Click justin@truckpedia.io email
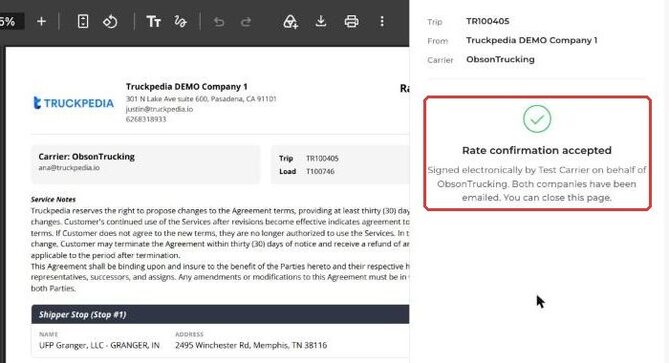This screenshot has height=363, width=669. point(159,109)
